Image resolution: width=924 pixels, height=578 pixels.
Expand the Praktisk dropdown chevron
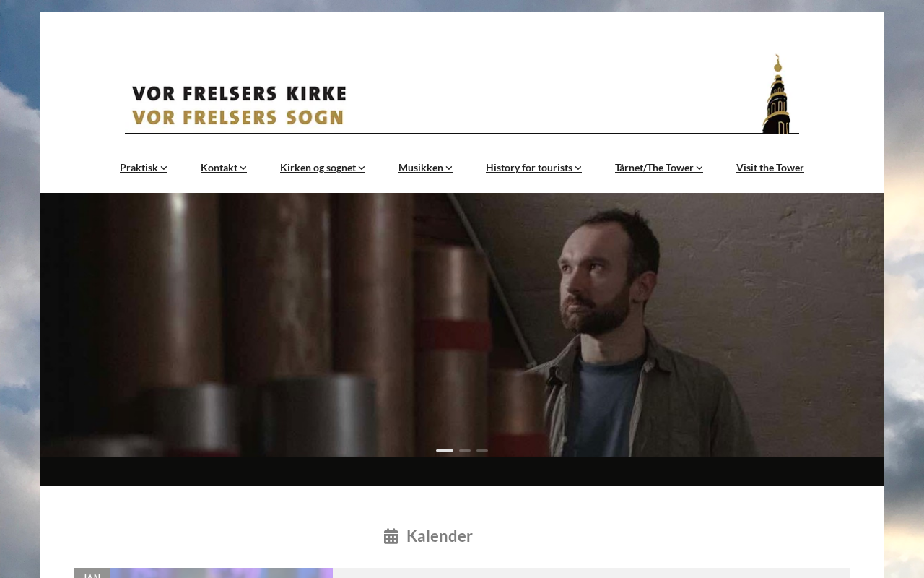[164, 168]
